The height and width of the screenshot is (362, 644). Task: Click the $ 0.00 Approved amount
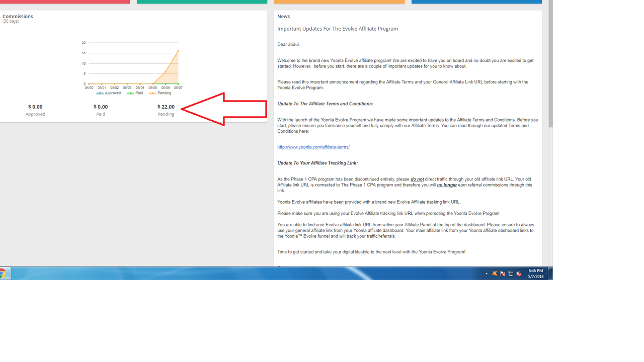[35, 107]
